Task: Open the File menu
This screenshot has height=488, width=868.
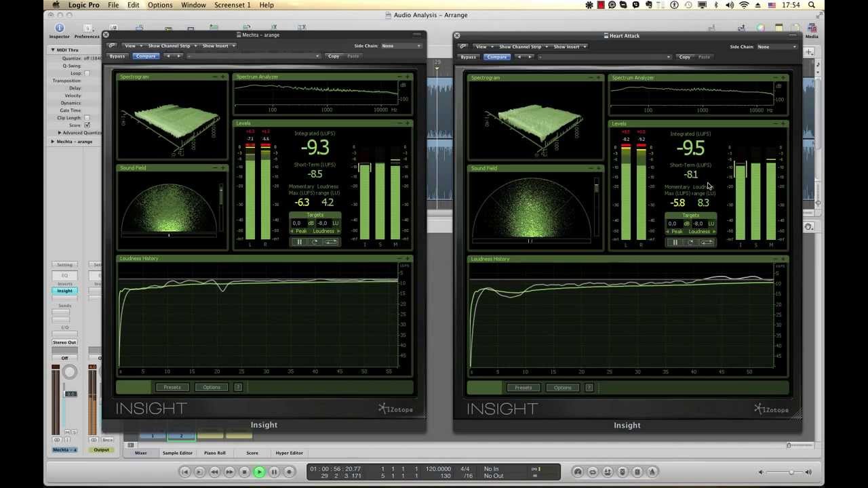Action: point(113,5)
